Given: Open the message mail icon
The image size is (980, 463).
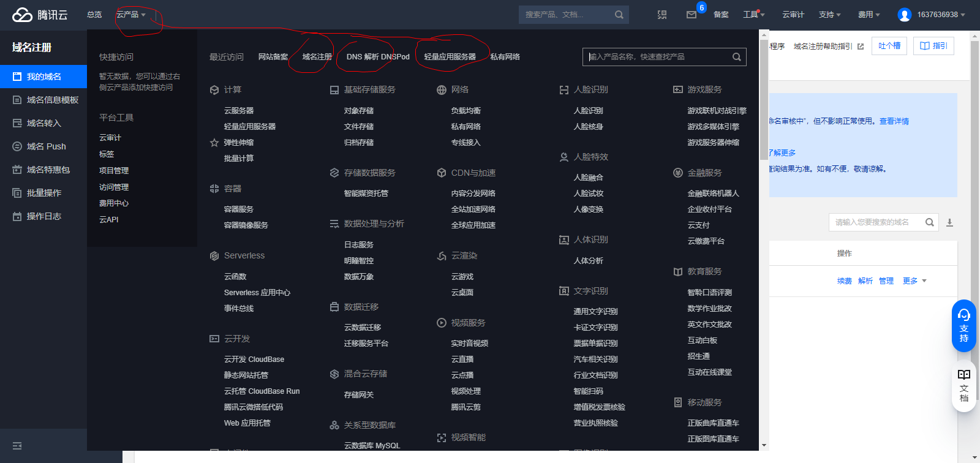Looking at the screenshot, I should click(x=692, y=15).
